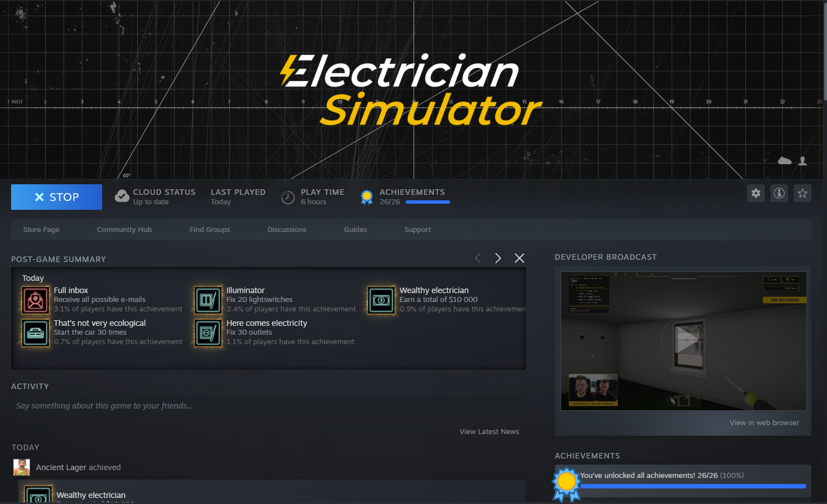This screenshot has width=827, height=504.
Task: Click the Developer Broadcast heading
Action: tap(606, 257)
